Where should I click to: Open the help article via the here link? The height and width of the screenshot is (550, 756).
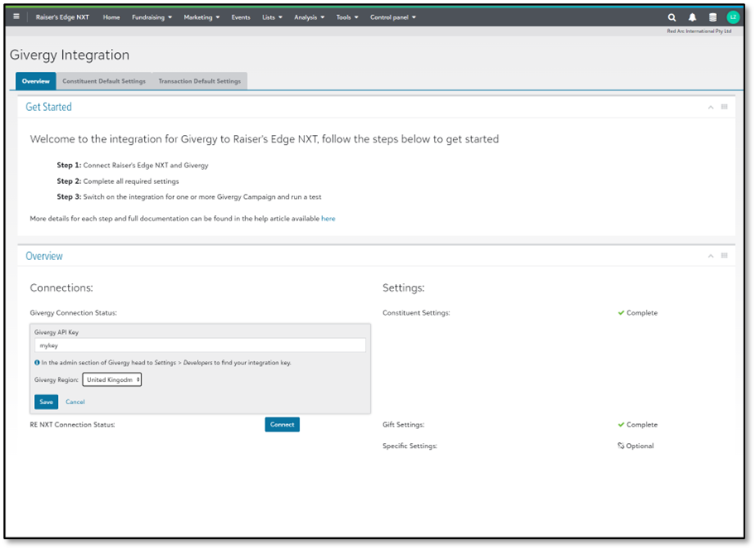click(328, 218)
